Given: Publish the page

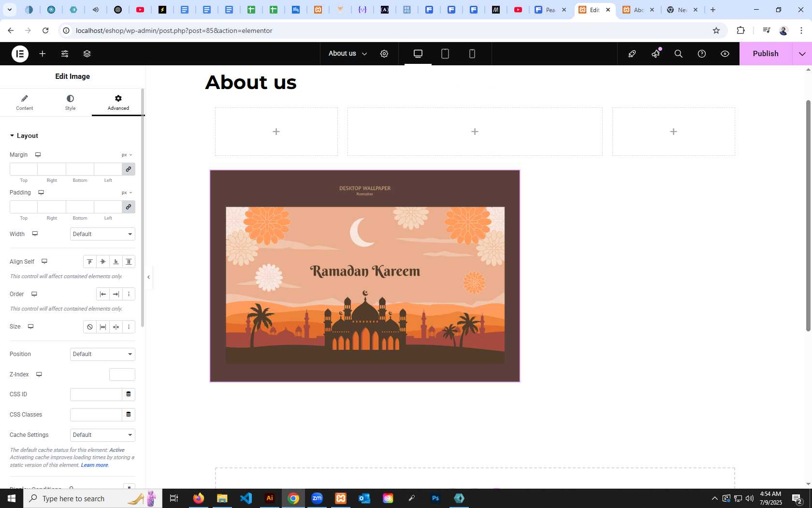Looking at the screenshot, I should click(766, 54).
